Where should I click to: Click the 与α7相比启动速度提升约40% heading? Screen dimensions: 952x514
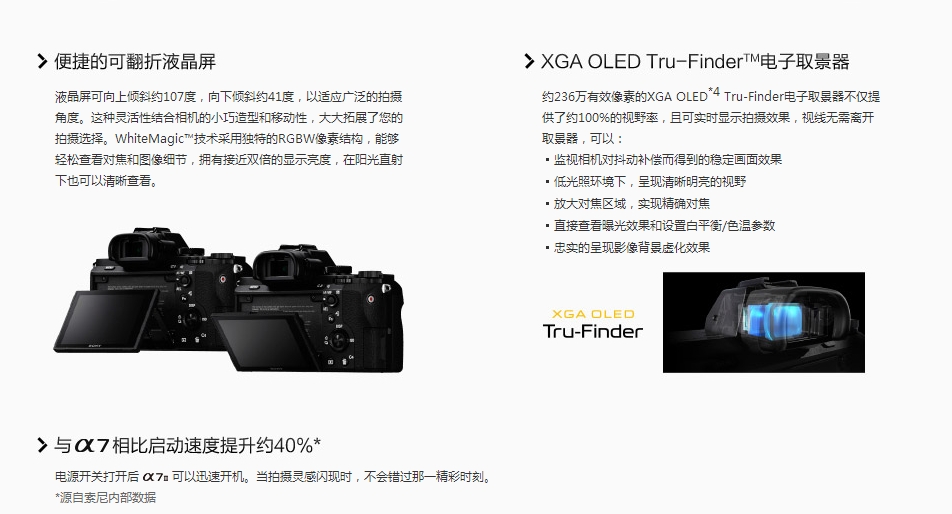[187, 445]
